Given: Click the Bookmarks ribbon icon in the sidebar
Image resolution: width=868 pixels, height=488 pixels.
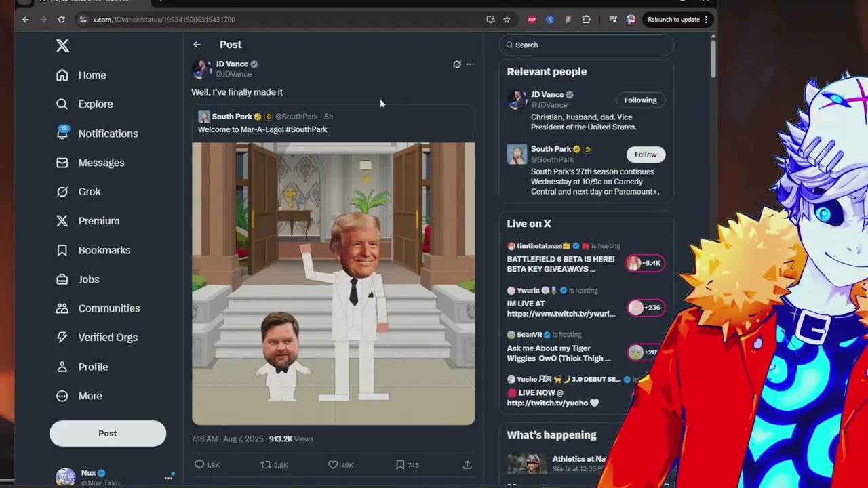Looking at the screenshot, I should tap(62, 250).
